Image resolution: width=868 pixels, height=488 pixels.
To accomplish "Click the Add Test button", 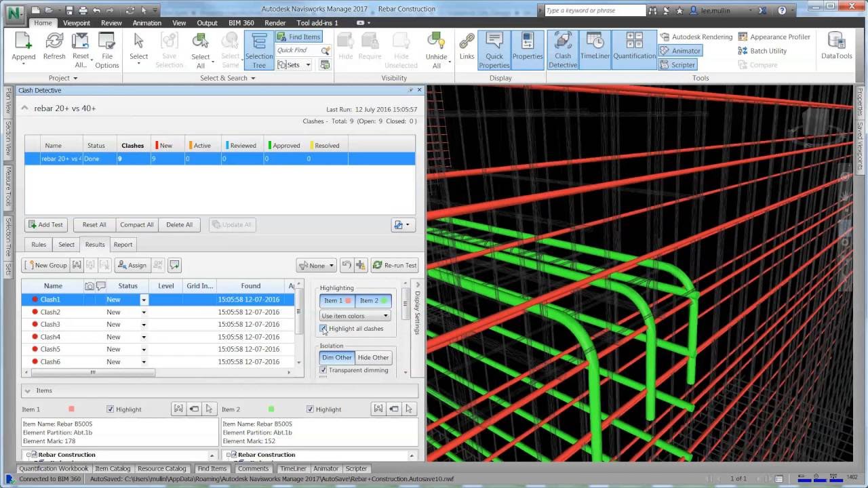I will pyautogui.click(x=45, y=224).
